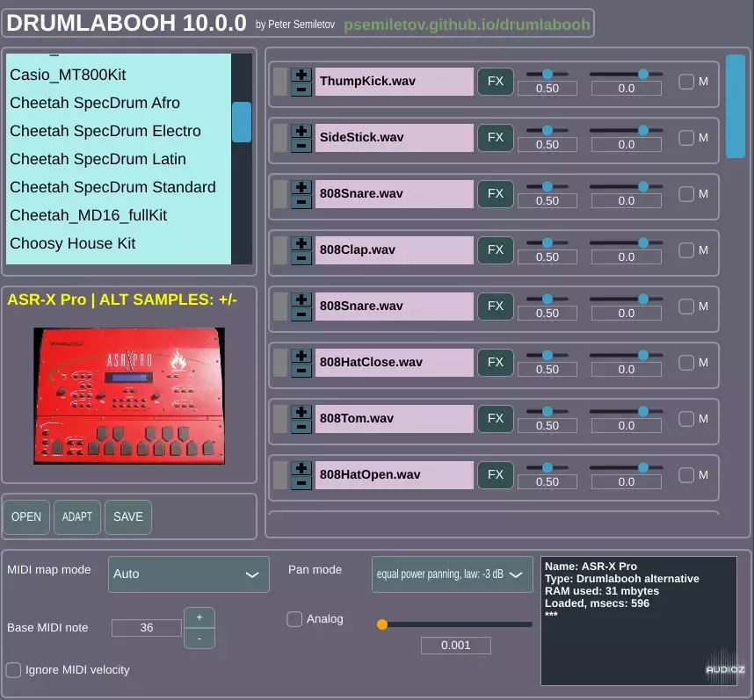This screenshot has height=700, width=754.
Task: Click the ASR-X Pro kit image
Action: pyautogui.click(x=129, y=396)
